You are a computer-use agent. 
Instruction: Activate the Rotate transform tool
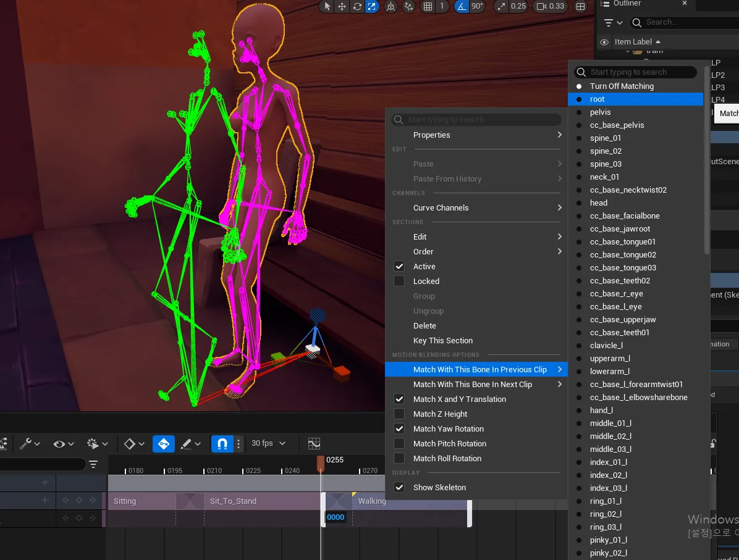point(357,6)
